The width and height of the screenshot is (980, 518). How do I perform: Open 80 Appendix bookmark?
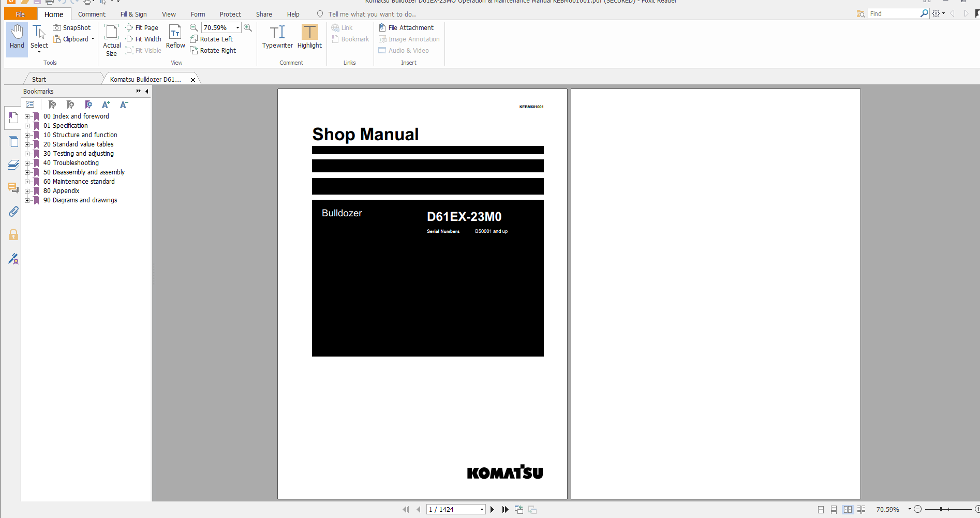[x=62, y=191]
